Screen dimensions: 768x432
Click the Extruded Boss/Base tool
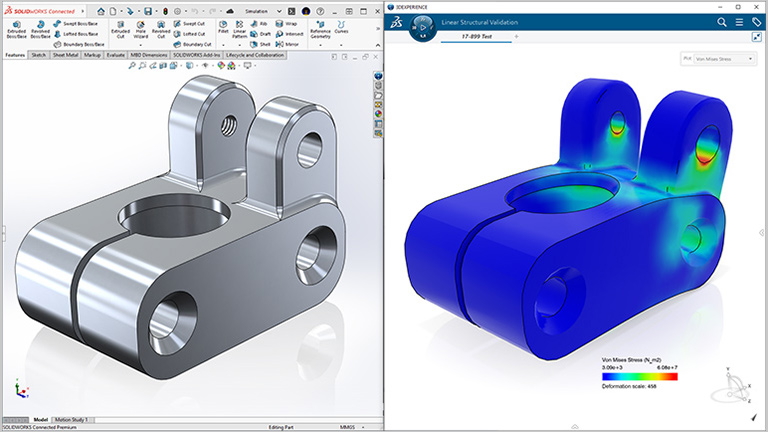pos(16,29)
